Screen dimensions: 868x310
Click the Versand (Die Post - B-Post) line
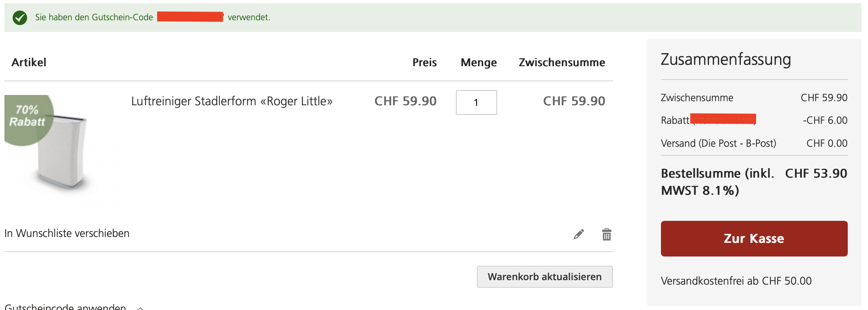(x=718, y=143)
